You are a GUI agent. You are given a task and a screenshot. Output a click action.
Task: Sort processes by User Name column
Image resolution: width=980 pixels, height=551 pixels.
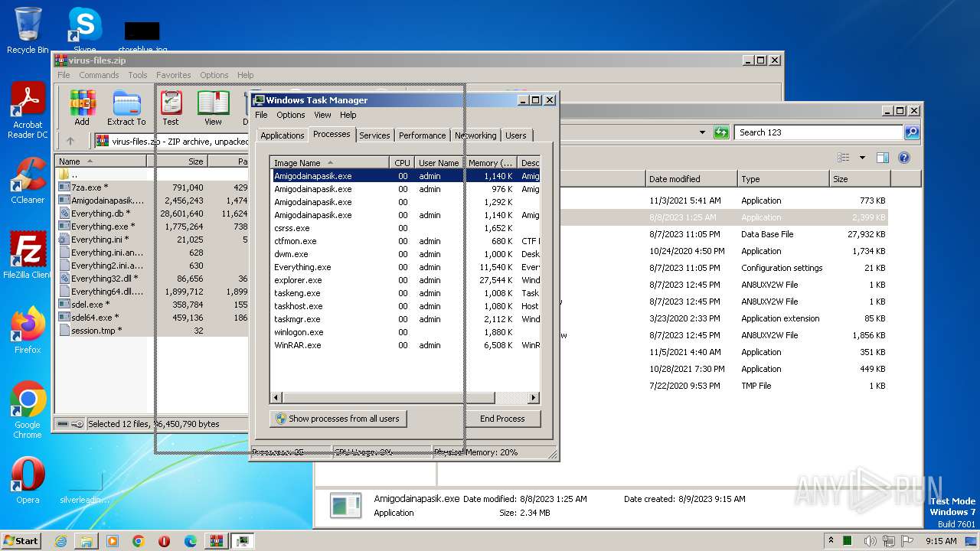click(x=439, y=162)
